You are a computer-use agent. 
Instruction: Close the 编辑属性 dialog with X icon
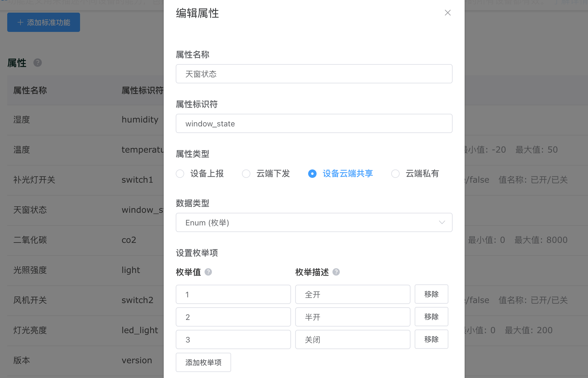point(447,13)
